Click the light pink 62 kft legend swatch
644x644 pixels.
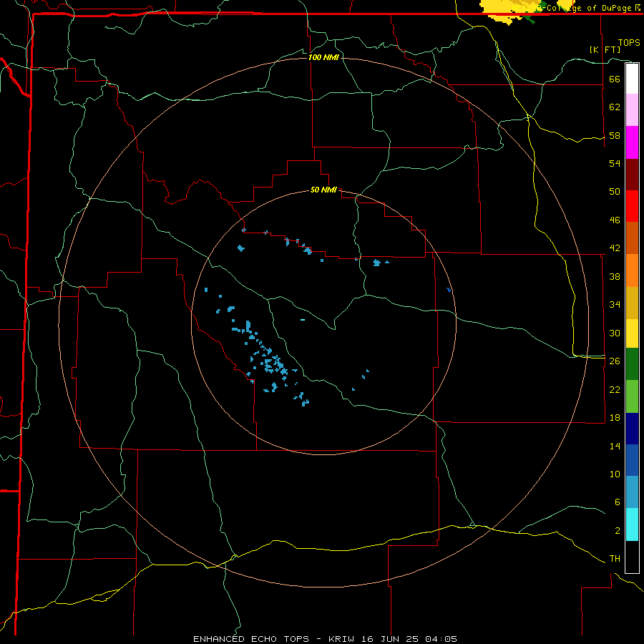(632, 109)
